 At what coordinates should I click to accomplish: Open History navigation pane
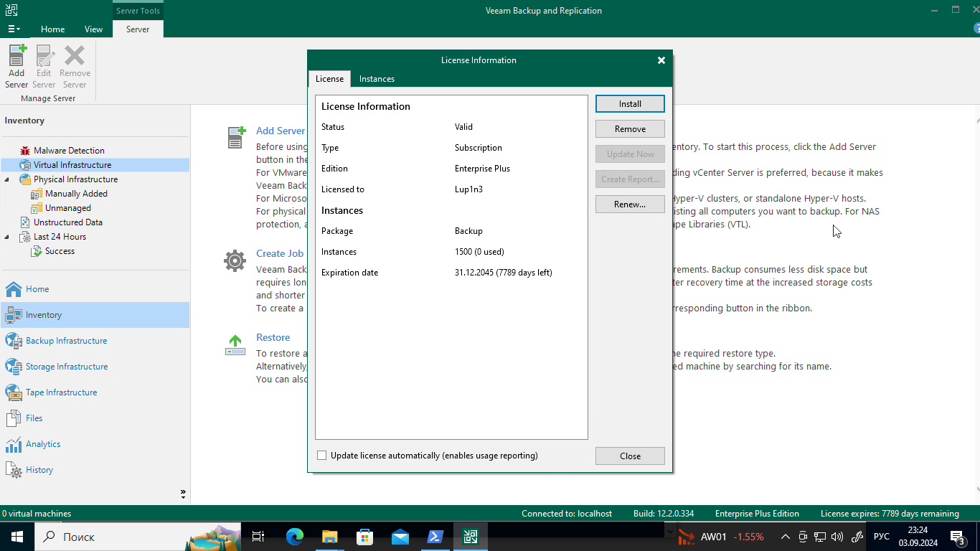point(95,470)
